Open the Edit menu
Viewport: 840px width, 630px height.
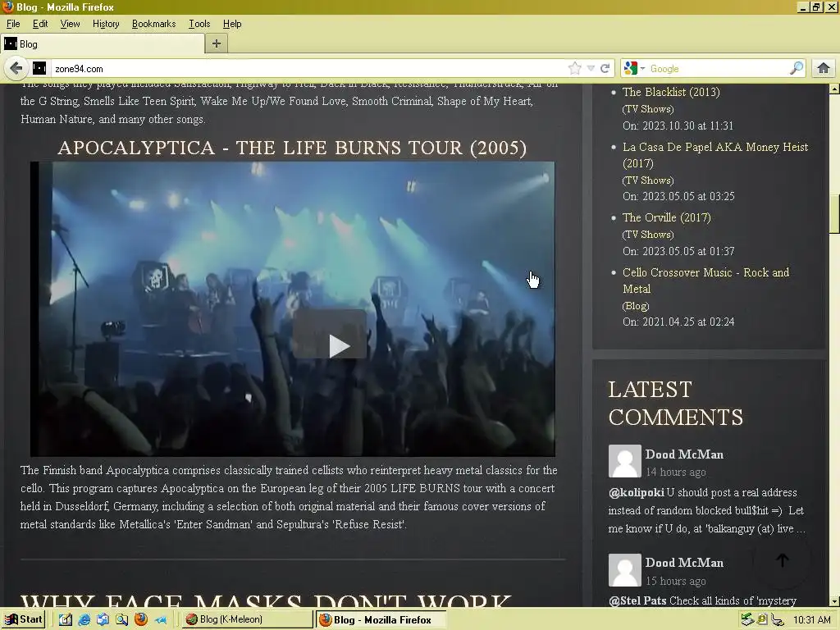pyautogui.click(x=40, y=24)
